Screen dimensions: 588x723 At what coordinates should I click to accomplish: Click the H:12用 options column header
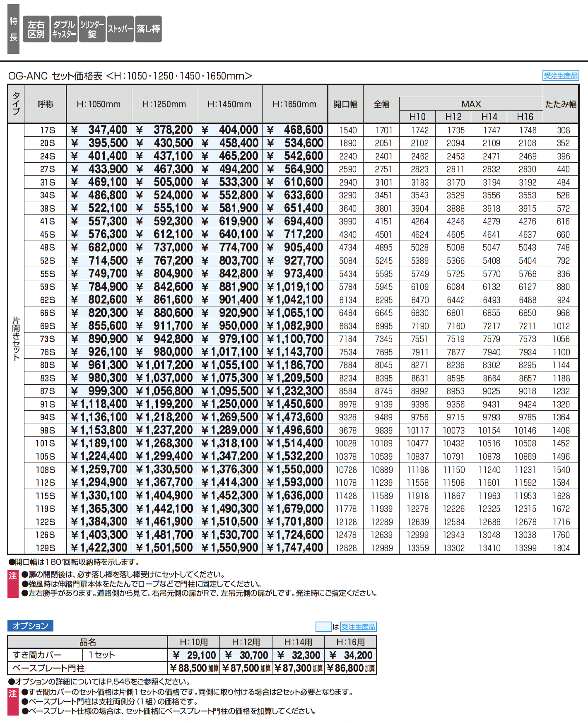tap(246, 642)
